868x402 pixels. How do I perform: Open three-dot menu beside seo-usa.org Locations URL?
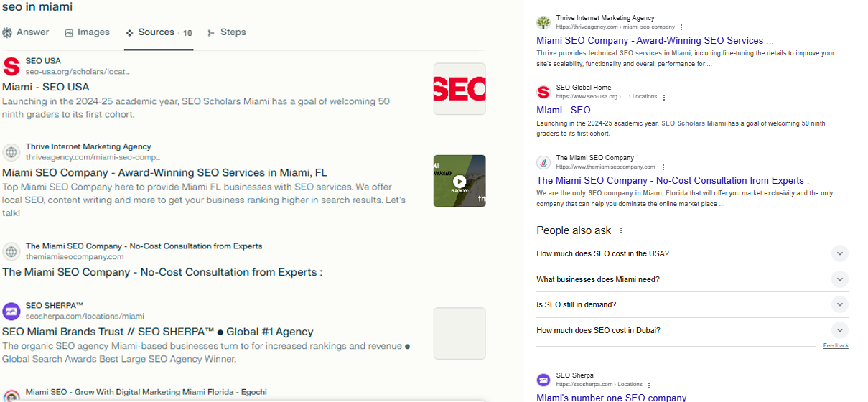[x=664, y=97]
